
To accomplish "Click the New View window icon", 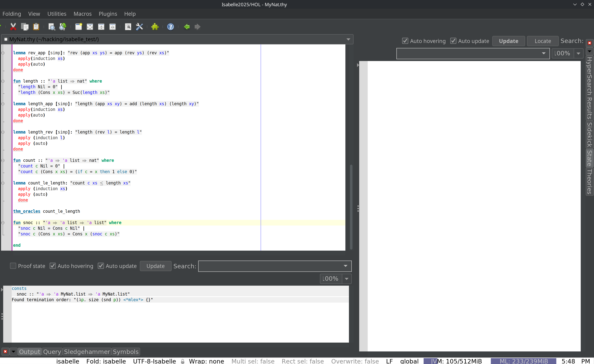I will 79,27.
